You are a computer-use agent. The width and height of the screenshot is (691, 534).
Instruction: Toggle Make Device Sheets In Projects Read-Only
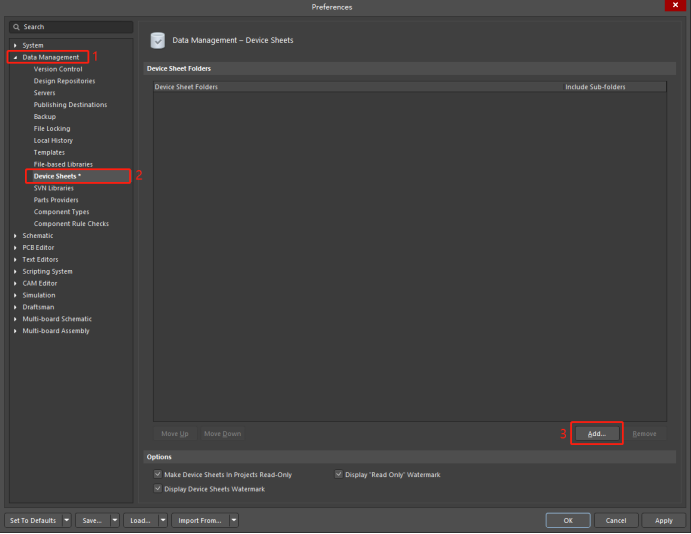click(158, 474)
